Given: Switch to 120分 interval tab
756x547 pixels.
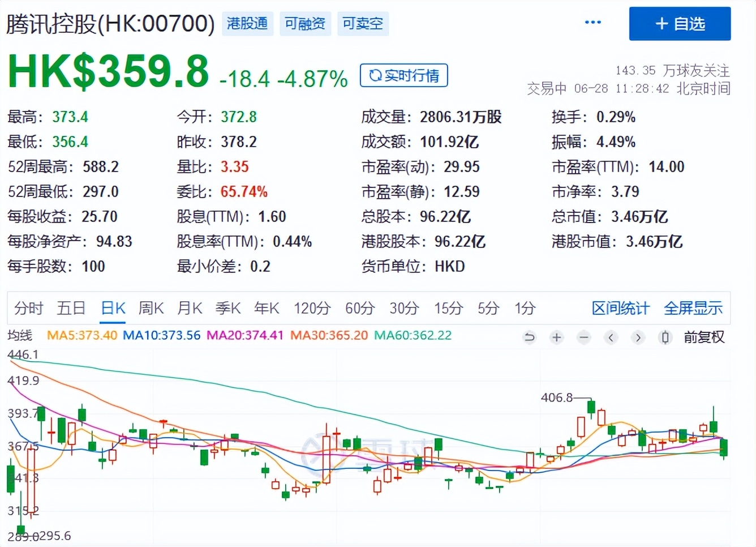Looking at the screenshot, I should (x=312, y=308).
